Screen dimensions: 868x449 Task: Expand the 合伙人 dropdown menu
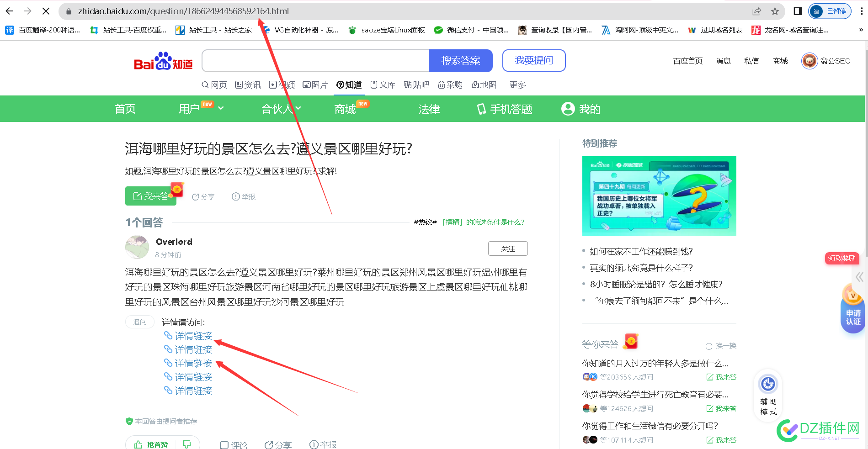pyautogui.click(x=281, y=109)
